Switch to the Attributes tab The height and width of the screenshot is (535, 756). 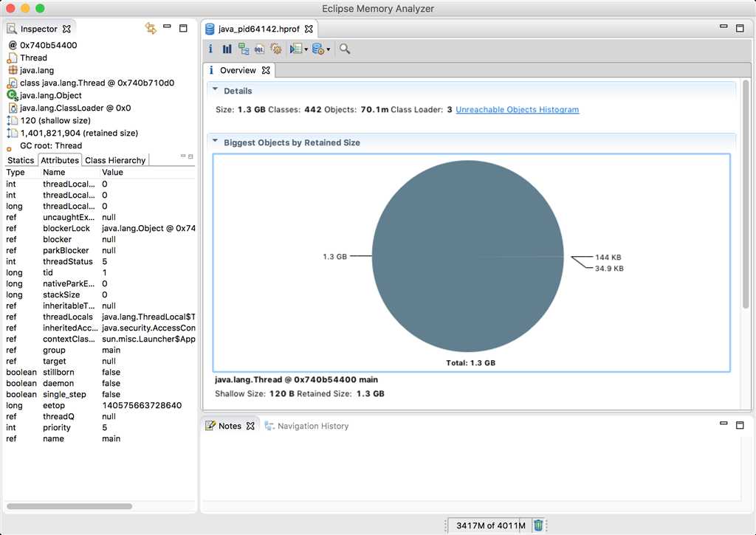60,160
